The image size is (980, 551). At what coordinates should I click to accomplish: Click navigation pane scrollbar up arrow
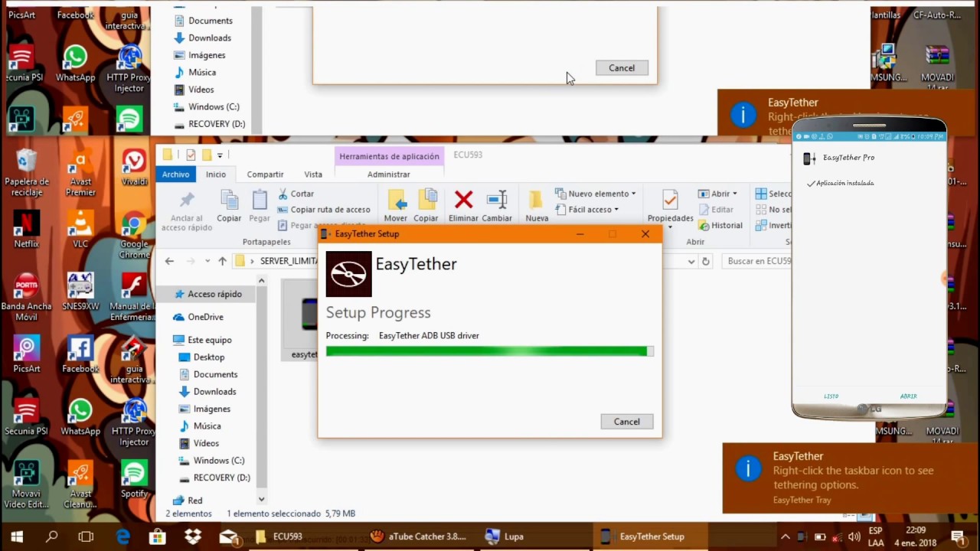261,281
